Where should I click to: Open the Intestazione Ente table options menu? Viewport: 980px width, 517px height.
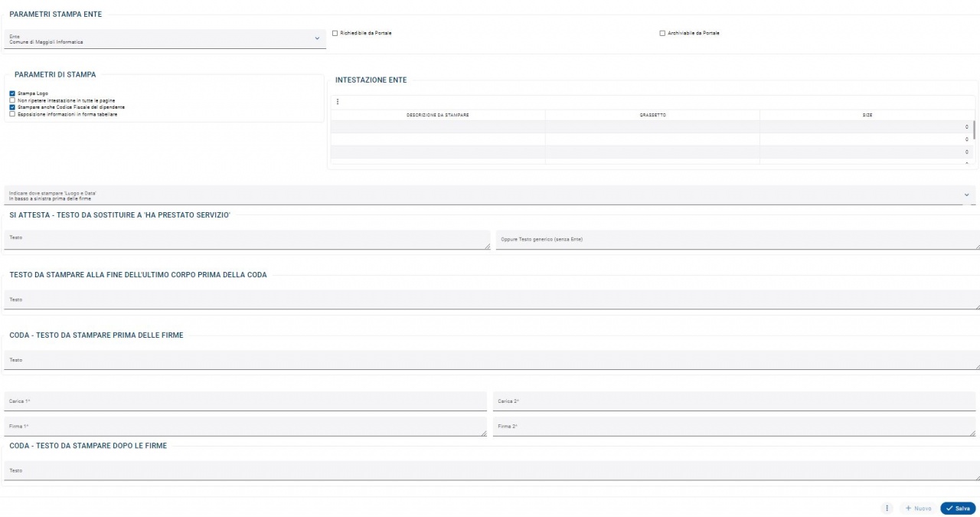tap(338, 102)
